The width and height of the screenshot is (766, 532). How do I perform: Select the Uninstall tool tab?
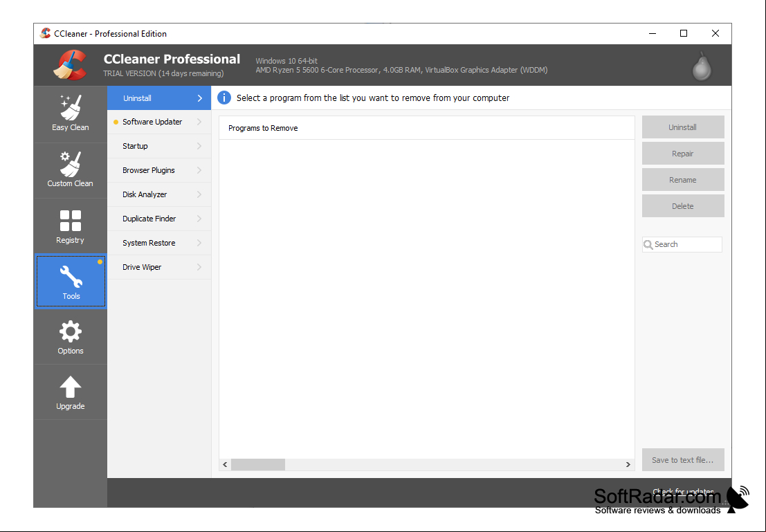159,98
